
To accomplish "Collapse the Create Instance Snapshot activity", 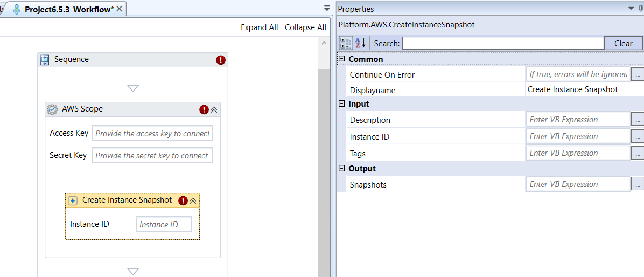I will click(193, 201).
